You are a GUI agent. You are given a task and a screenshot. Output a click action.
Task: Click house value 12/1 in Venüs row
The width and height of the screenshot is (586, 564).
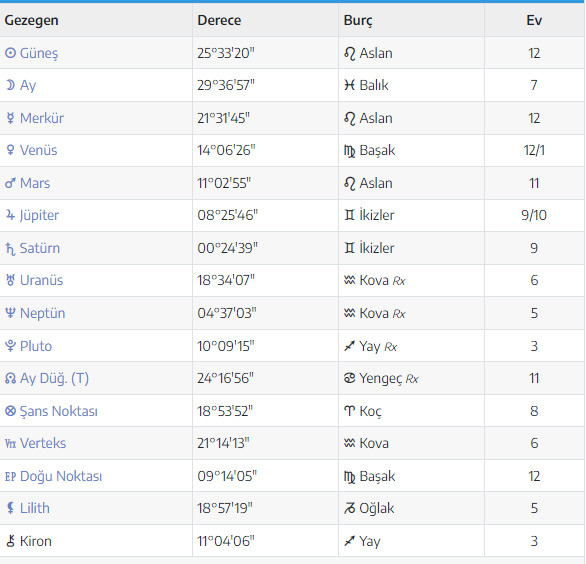coord(534,150)
